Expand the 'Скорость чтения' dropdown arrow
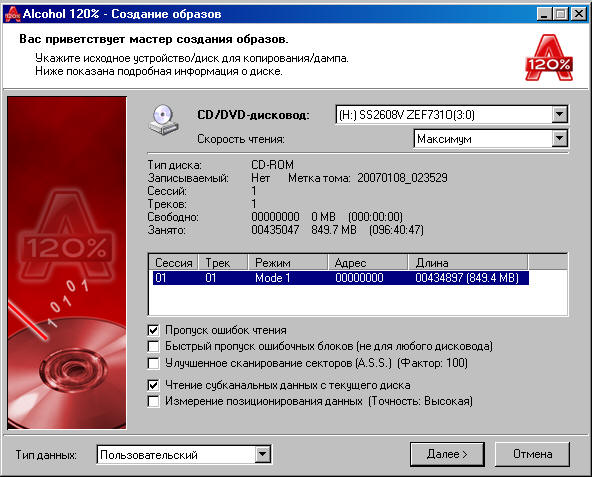This screenshot has height=477, width=592. tap(560, 139)
